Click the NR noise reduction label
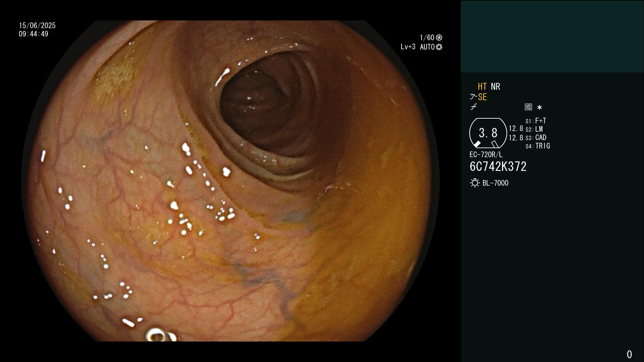 pyautogui.click(x=495, y=86)
